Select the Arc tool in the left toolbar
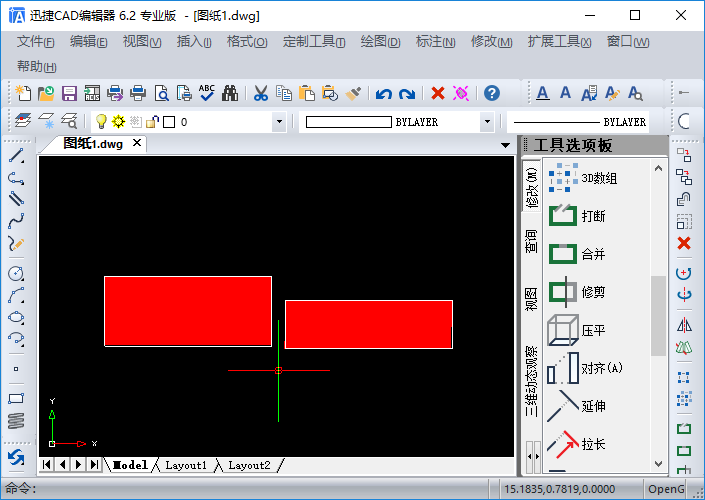The image size is (705, 500). [x=16, y=295]
